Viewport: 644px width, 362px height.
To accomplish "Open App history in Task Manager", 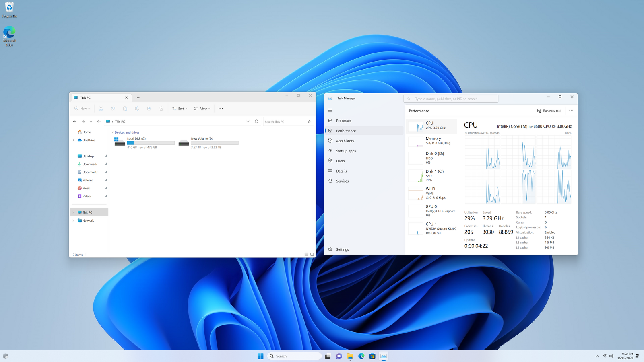I will point(345,141).
